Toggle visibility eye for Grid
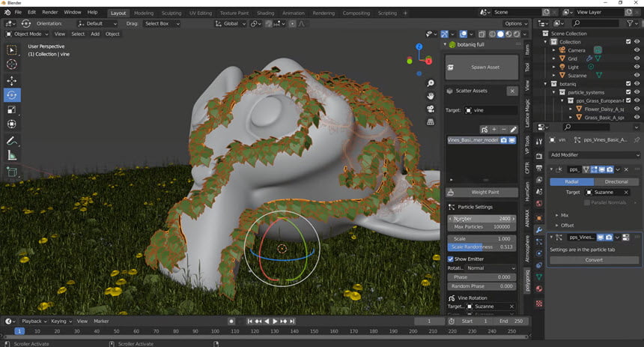644x347 pixels. [x=637, y=58]
